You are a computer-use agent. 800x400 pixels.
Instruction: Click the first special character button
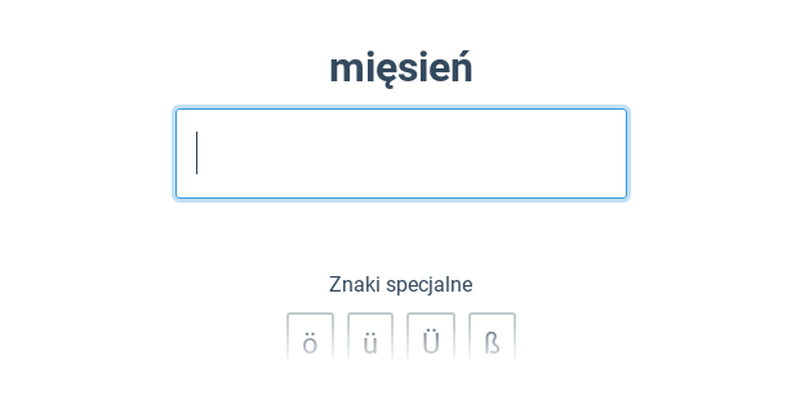click(x=310, y=340)
